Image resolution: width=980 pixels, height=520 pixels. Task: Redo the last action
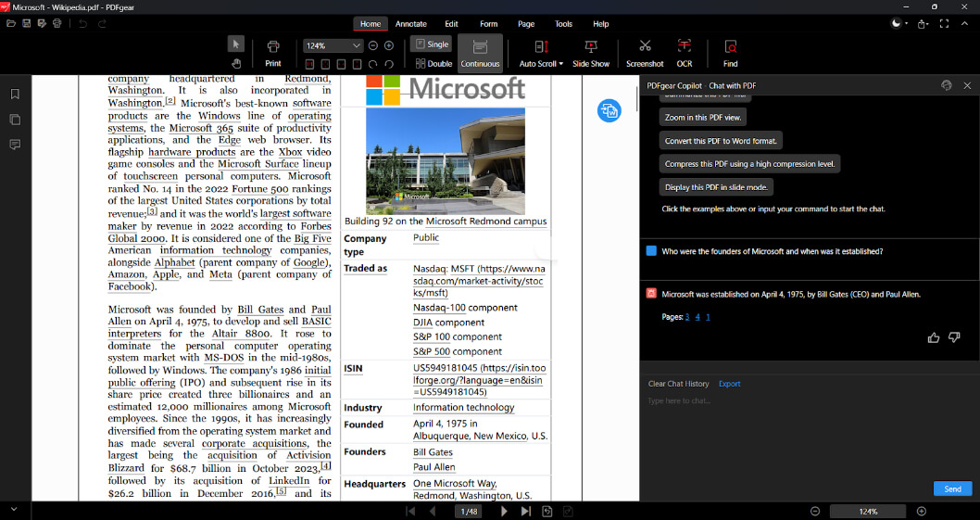point(102,24)
